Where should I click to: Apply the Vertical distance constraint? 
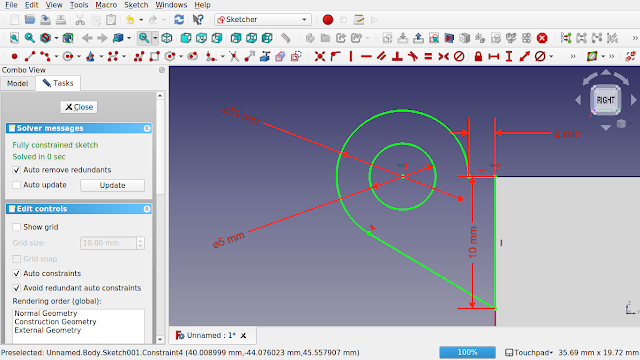pos(509,56)
